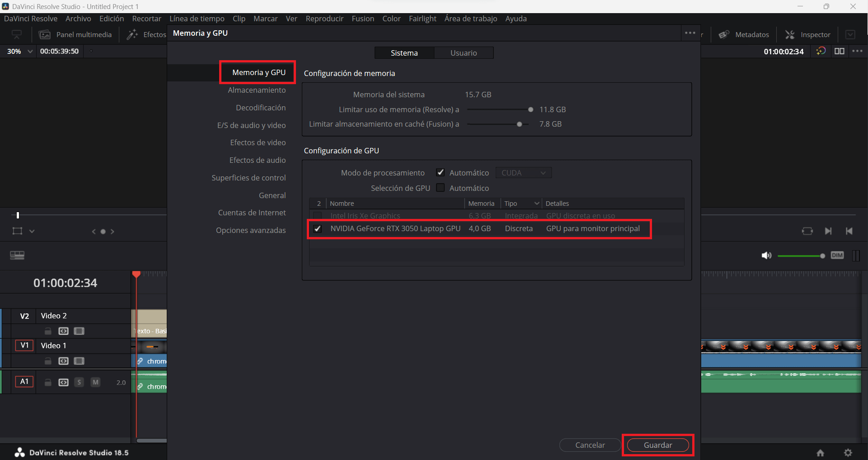Lock the Video 1 track
868x460 pixels.
click(48, 361)
